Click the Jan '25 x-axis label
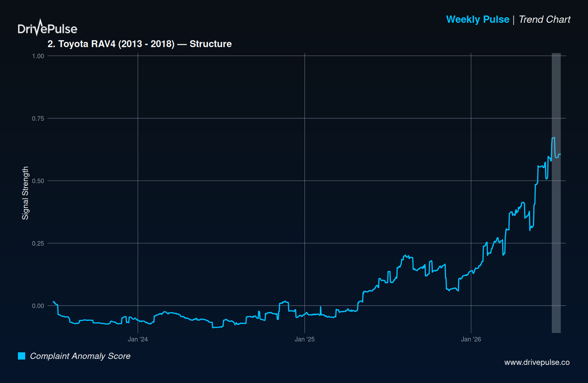Viewport: 588px width, 383px height. click(x=305, y=339)
